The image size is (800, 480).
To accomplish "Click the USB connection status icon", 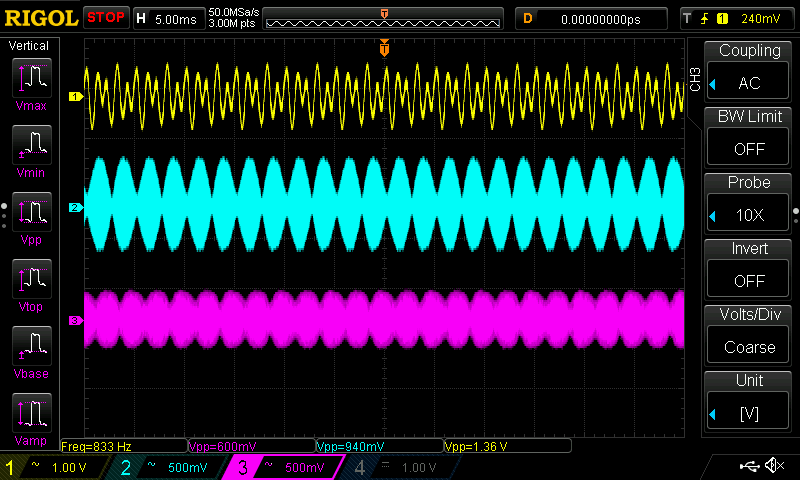I will 749,466.
